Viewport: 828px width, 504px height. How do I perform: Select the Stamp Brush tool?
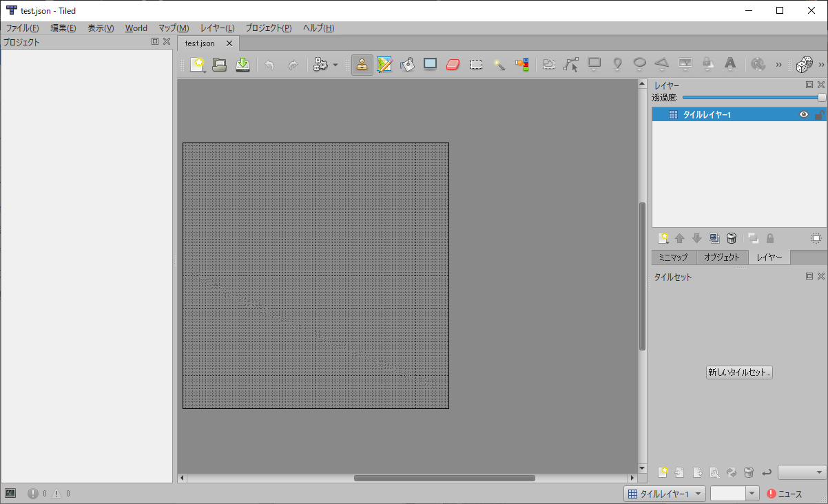pyautogui.click(x=362, y=65)
